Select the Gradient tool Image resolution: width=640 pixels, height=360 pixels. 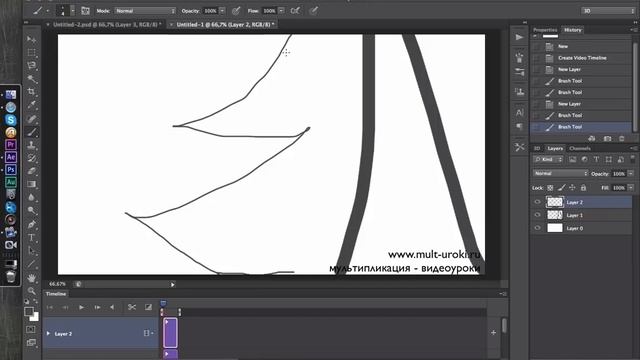(31, 184)
